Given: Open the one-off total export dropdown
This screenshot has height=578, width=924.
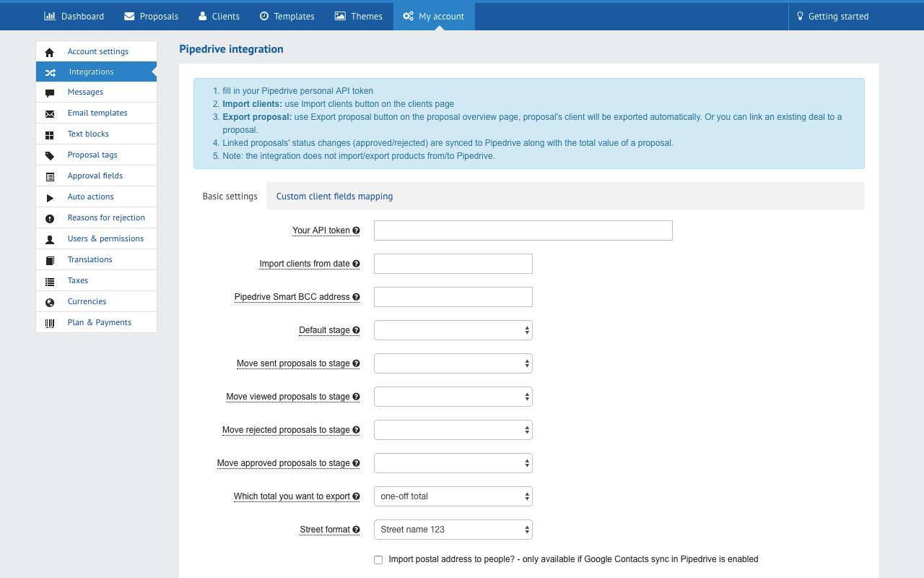Looking at the screenshot, I should pos(453,496).
